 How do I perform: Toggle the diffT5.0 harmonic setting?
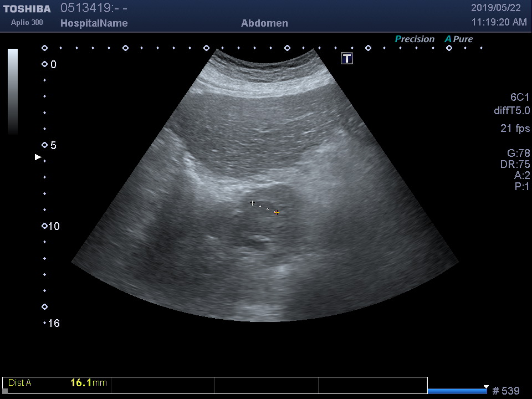[x=511, y=111]
